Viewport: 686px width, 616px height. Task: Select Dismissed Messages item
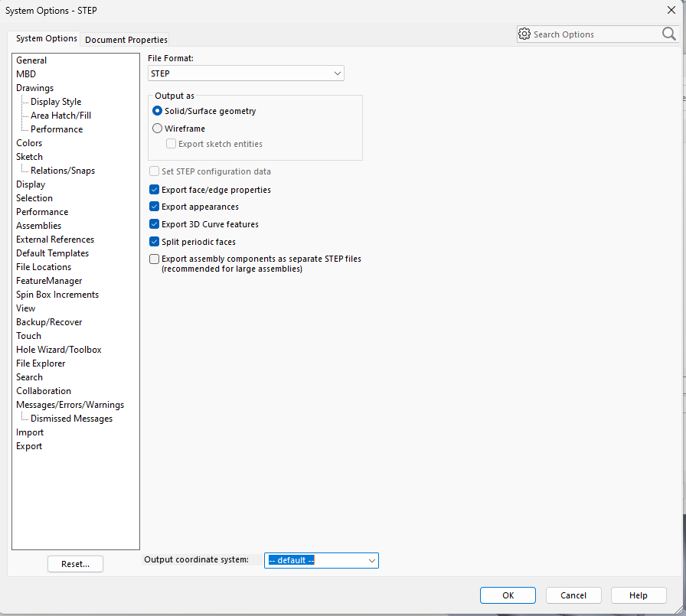pos(71,419)
